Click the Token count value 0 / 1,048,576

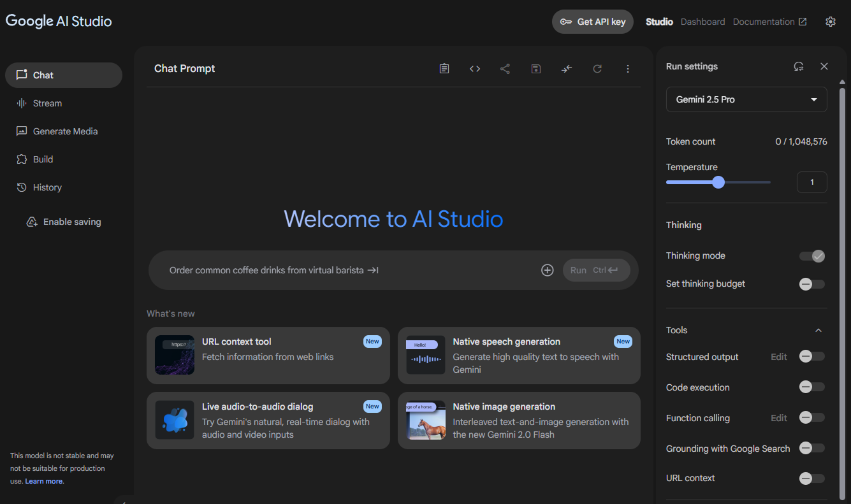coord(801,141)
